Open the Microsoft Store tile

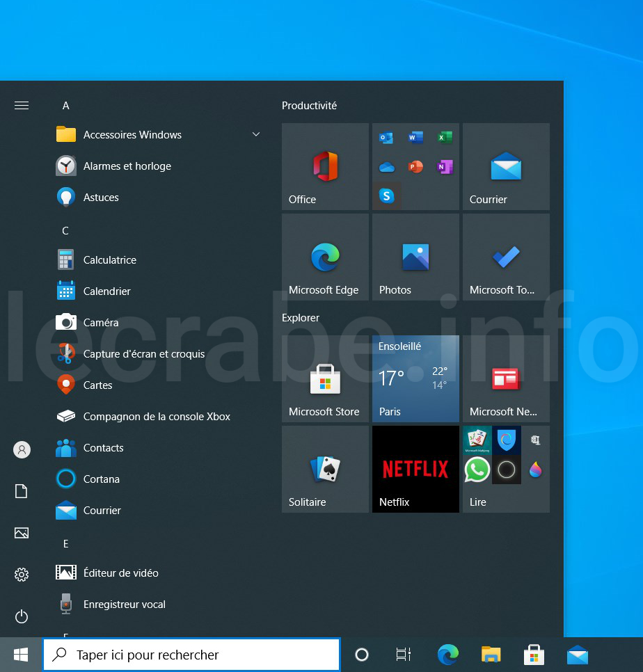click(x=325, y=379)
